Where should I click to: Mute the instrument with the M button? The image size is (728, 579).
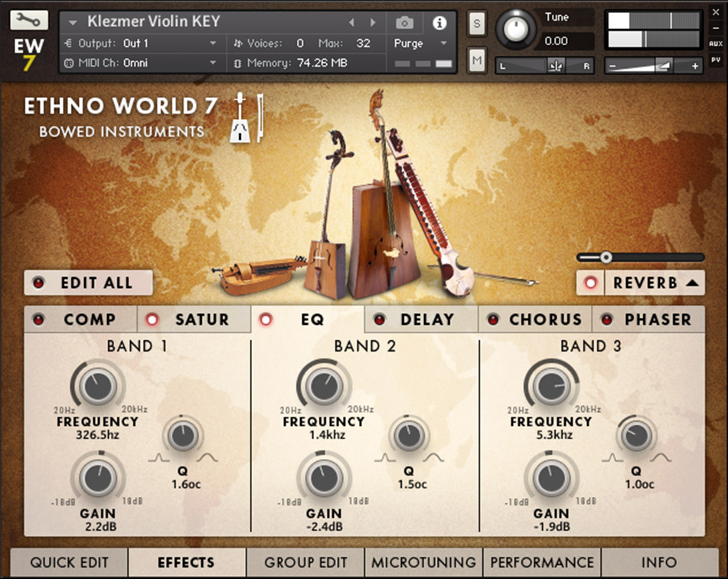click(x=476, y=60)
